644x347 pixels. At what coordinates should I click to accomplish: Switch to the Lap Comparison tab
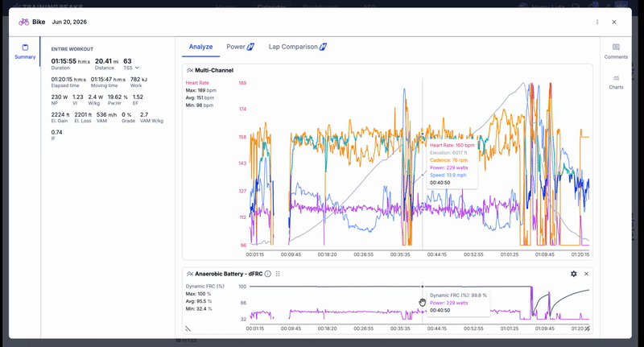pos(297,47)
